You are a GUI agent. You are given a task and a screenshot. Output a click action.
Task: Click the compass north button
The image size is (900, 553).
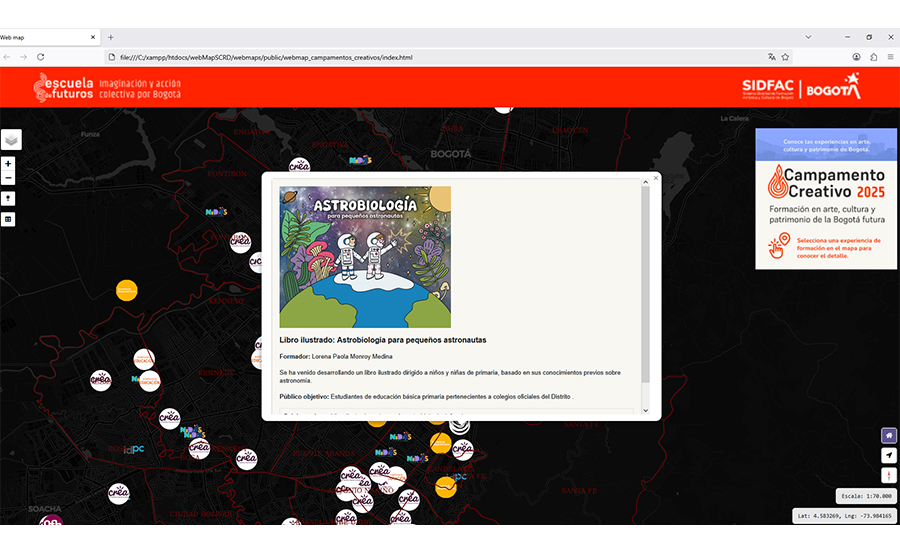888,475
